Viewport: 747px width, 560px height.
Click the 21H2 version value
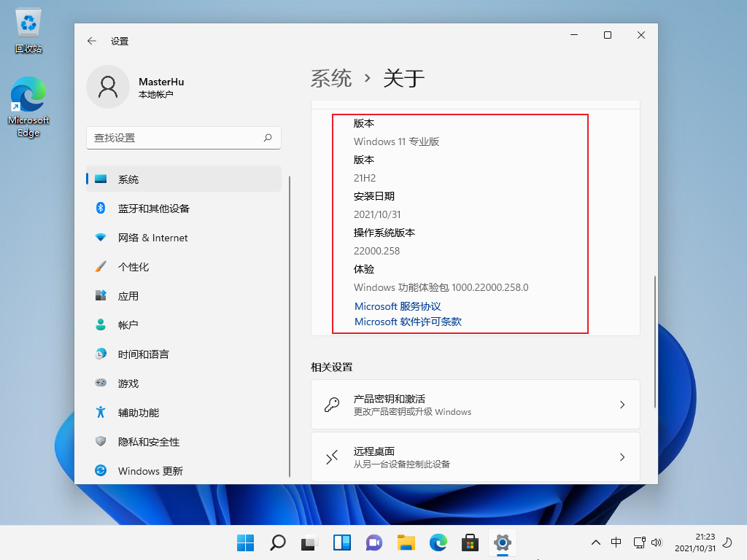(x=365, y=178)
